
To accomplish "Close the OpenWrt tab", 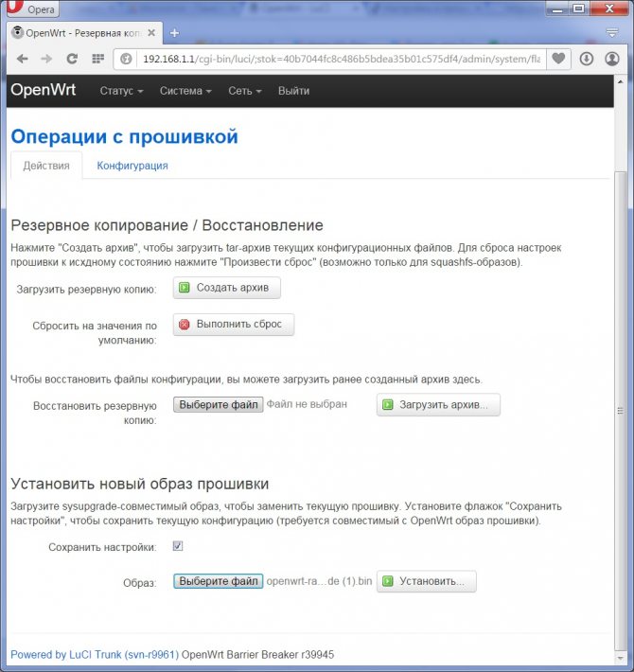I will pyautogui.click(x=151, y=33).
